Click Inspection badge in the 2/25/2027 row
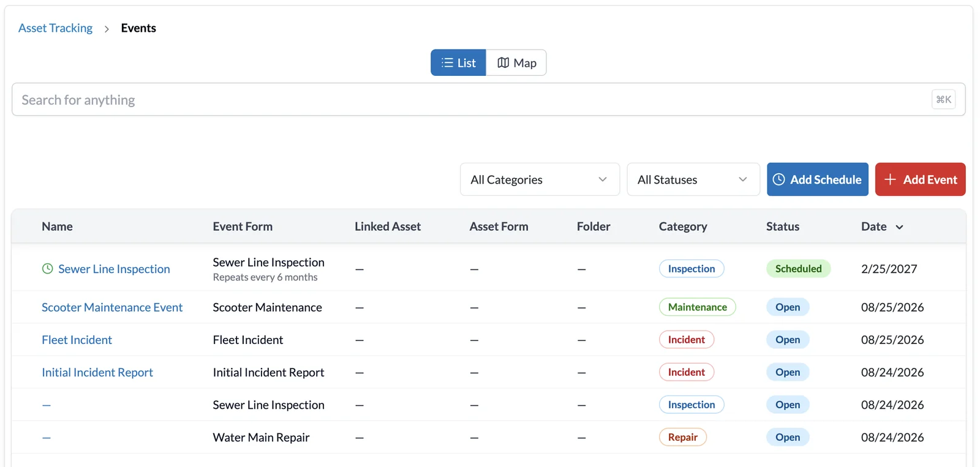Screen dimensions: 980x467 click(x=692, y=269)
